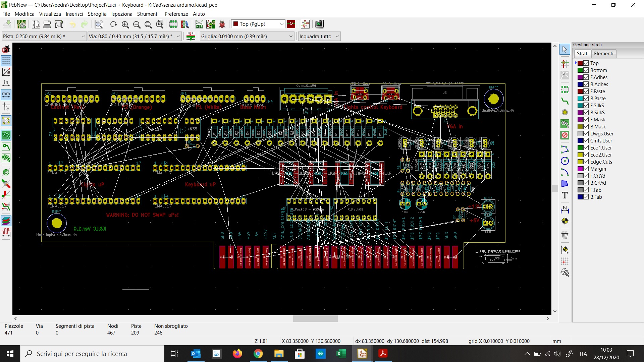Toggle F.SilkS layer visibility checkbox
Screen dimensions: 644x362
(x=586, y=106)
